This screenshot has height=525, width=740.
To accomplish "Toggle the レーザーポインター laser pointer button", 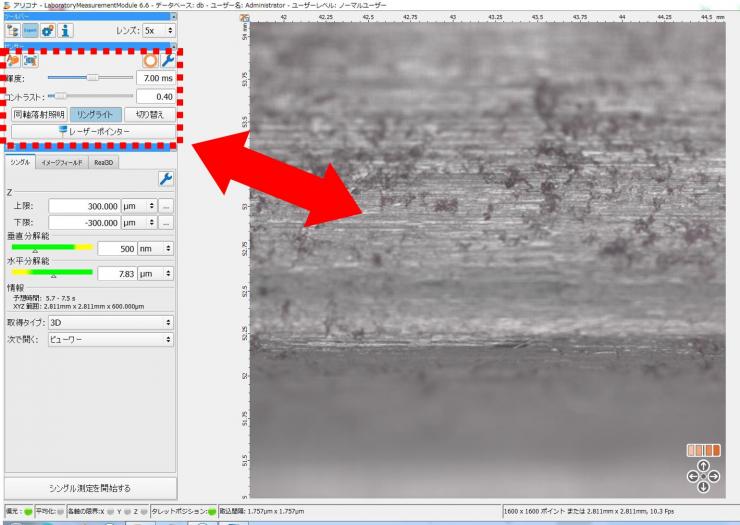I will coord(93,132).
